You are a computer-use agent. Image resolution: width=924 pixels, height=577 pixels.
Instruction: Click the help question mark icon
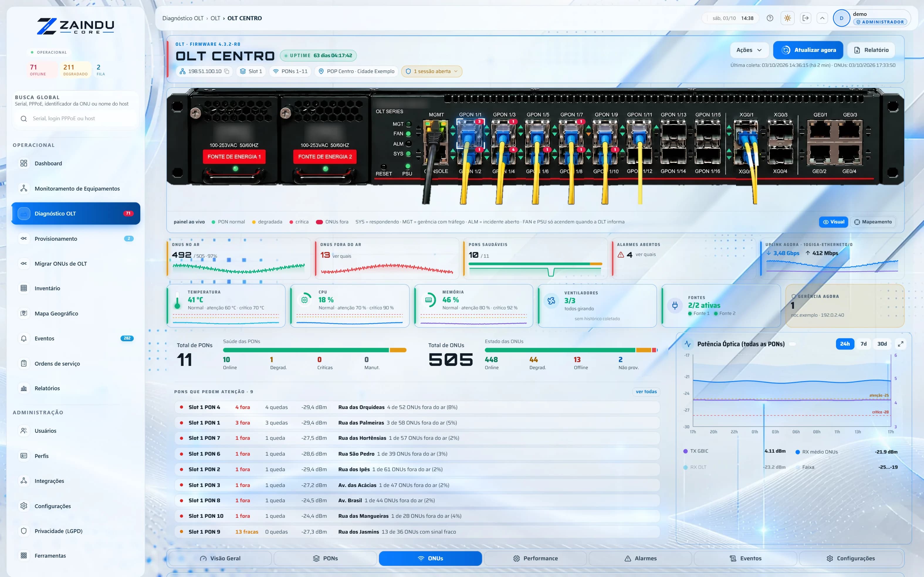pos(770,18)
